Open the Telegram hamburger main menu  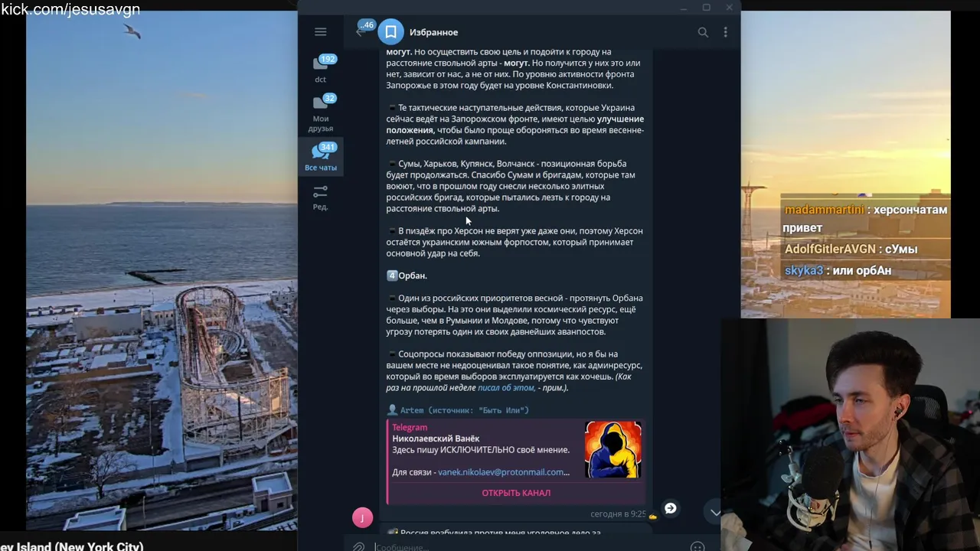tap(320, 31)
